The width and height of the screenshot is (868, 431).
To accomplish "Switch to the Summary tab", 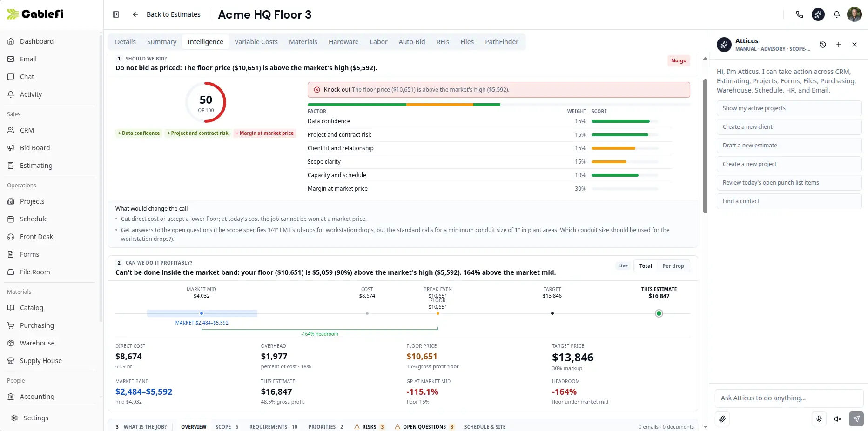I will (x=161, y=42).
